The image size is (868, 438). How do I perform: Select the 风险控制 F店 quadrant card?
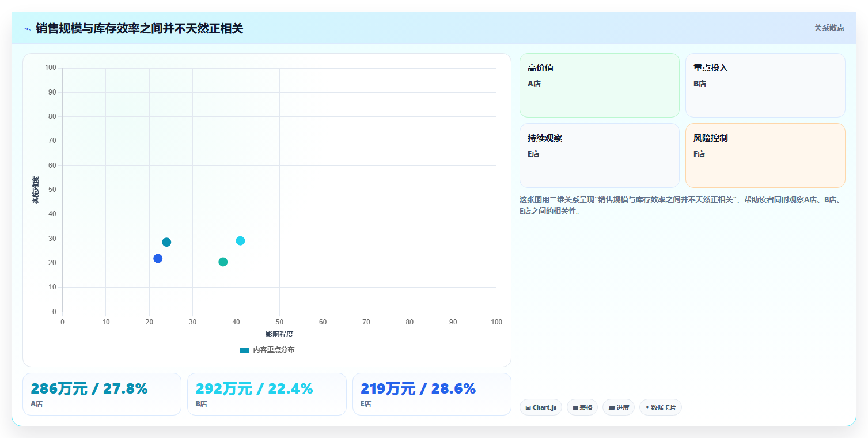[x=765, y=156]
